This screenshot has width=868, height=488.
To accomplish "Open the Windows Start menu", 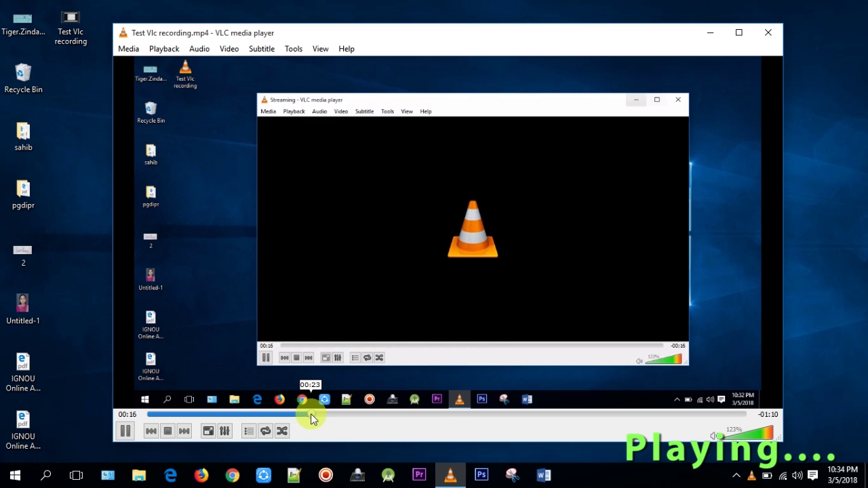I will (15, 475).
